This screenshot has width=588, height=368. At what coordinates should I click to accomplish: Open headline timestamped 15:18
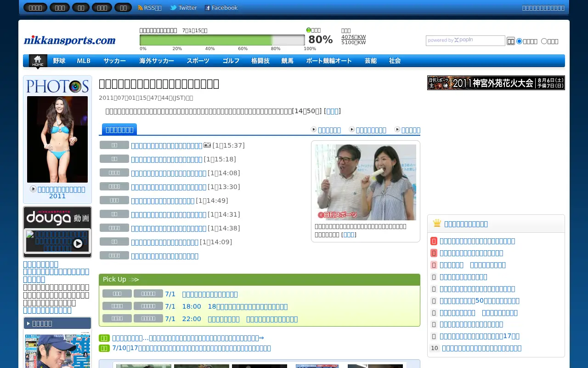click(x=167, y=159)
